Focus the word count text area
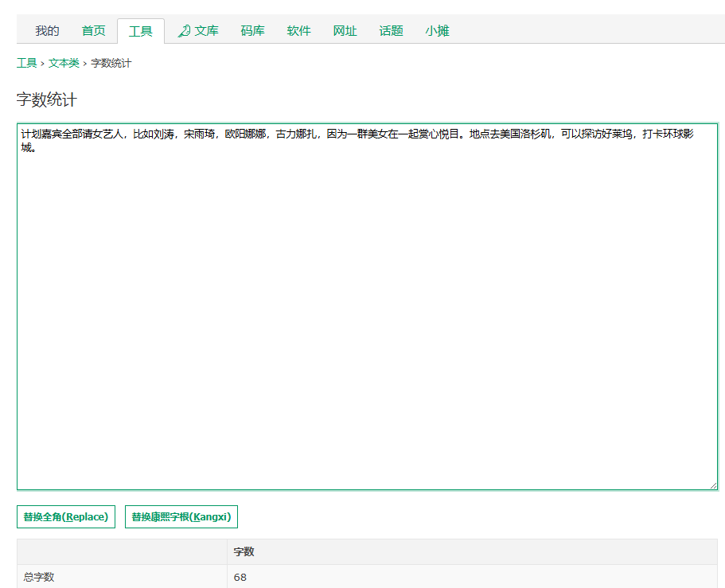The image size is (725, 588). tap(367, 306)
